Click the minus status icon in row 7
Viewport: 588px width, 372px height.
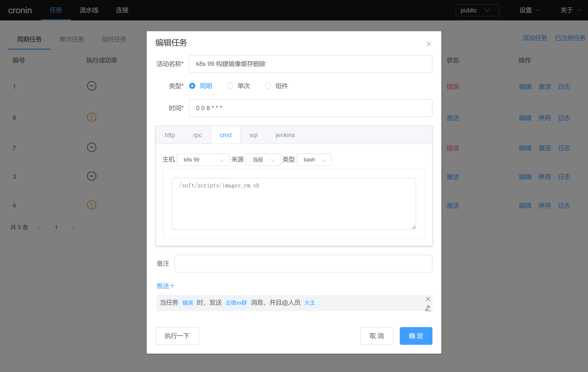(x=91, y=147)
